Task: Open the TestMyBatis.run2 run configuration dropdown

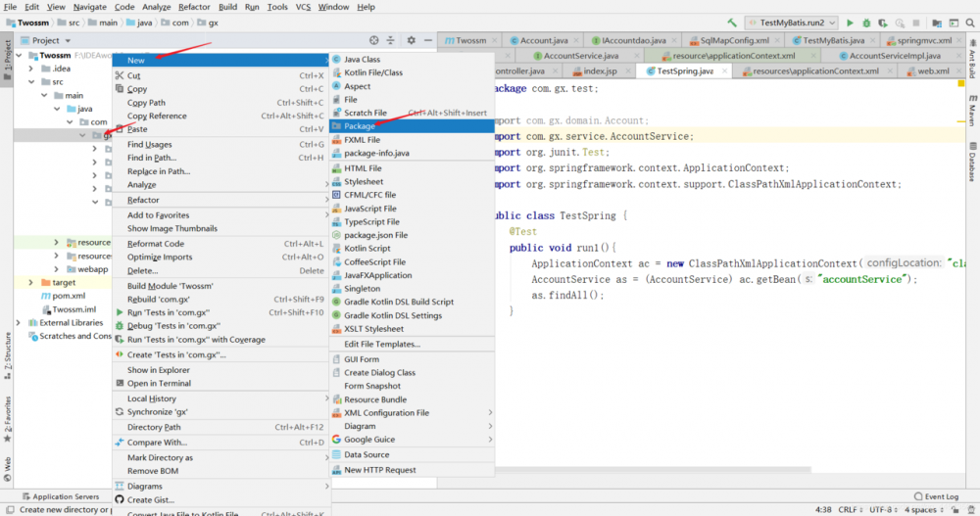Action: click(x=791, y=23)
